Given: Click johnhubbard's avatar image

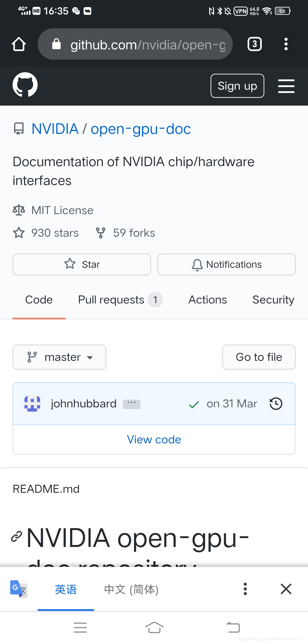Looking at the screenshot, I should pos(32,403).
